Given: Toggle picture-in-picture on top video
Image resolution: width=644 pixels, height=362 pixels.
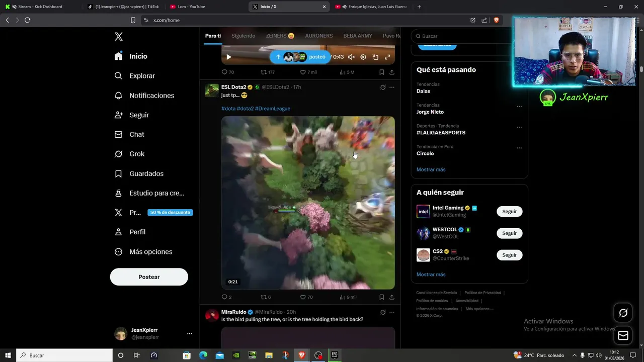Looking at the screenshot, I should pos(375,57).
